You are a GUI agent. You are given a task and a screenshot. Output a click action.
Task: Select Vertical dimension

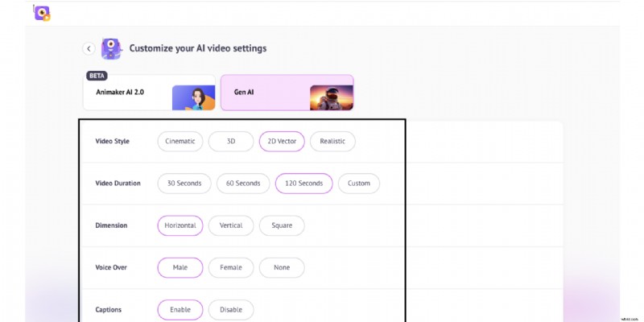[x=231, y=225]
